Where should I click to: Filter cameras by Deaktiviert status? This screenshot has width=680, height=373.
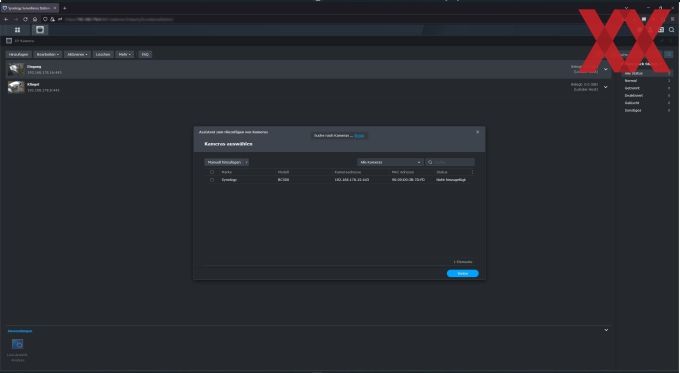[647, 95]
